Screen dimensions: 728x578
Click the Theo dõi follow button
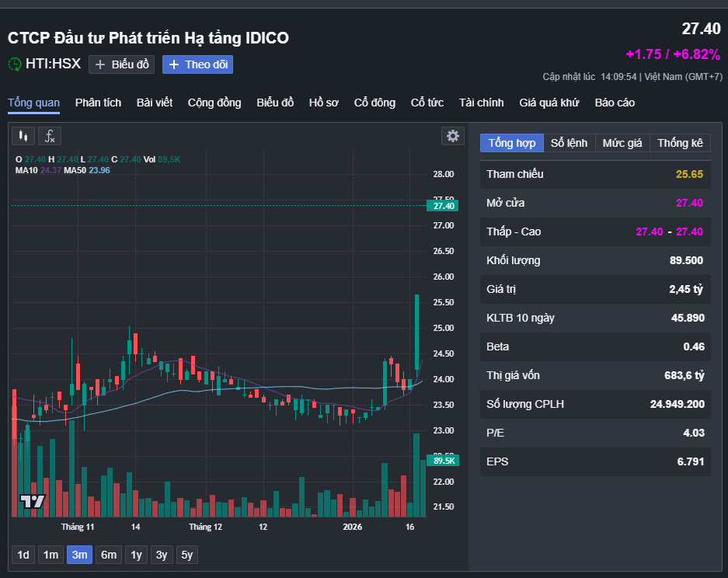pos(197,64)
